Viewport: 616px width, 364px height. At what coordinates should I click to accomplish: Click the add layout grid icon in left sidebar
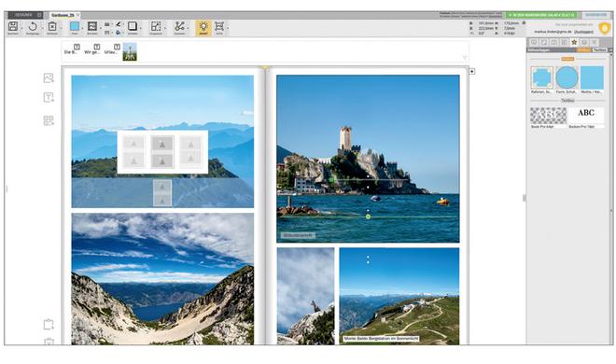tap(49, 120)
